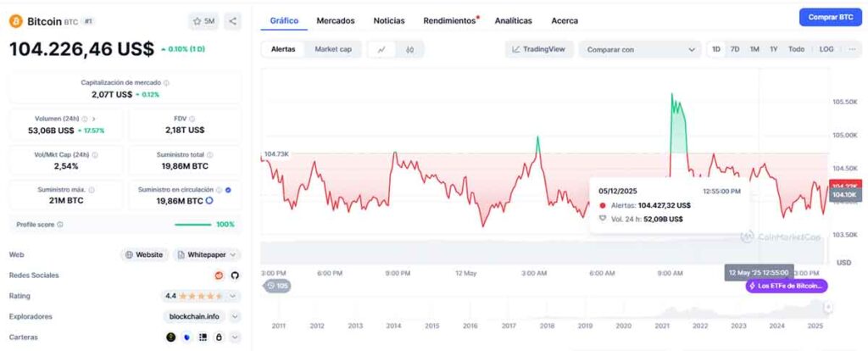Show info icon beside FDV

click(x=192, y=119)
